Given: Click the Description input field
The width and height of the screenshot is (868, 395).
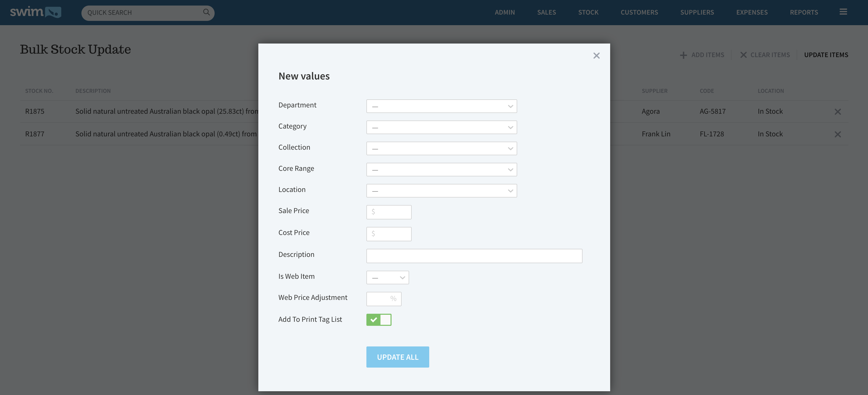Looking at the screenshot, I should pyautogui.click(x=474, y=256).
